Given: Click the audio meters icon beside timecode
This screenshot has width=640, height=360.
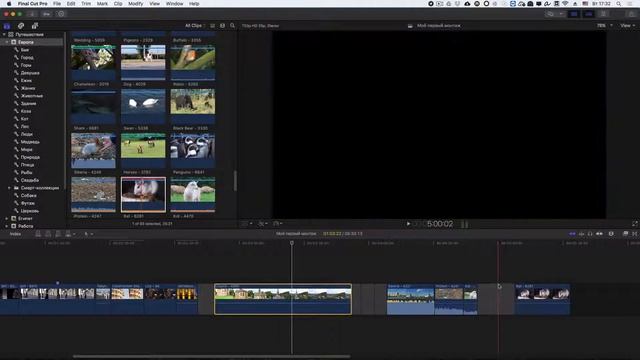Looking at the screenshot, I should tap(464, 224).
